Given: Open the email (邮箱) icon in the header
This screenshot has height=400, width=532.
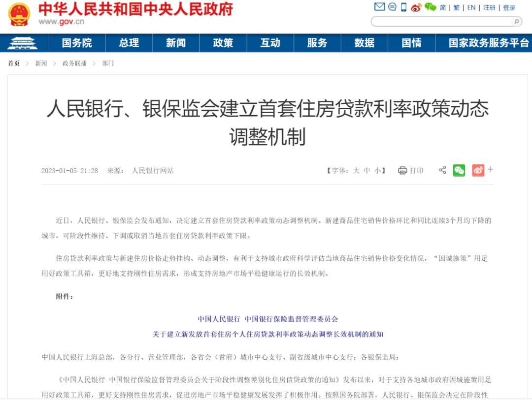Looking at the screenshot, I should pos(379,7).
